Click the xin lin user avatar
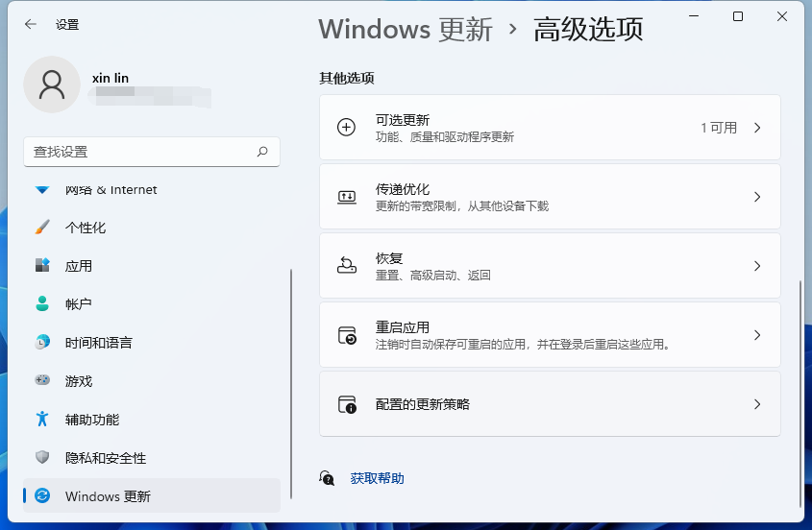This screenshot has width=812, height=530. (52, 84)
